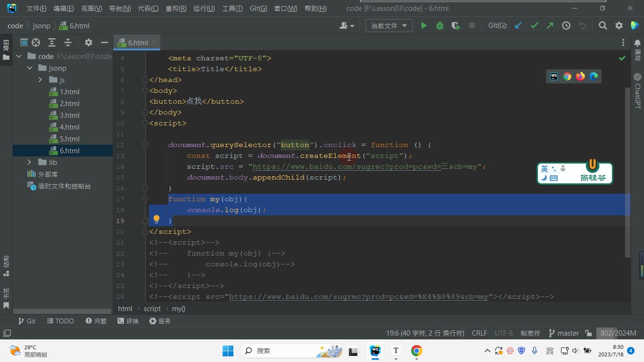Open the TODO tool window

tap(60, 321)
